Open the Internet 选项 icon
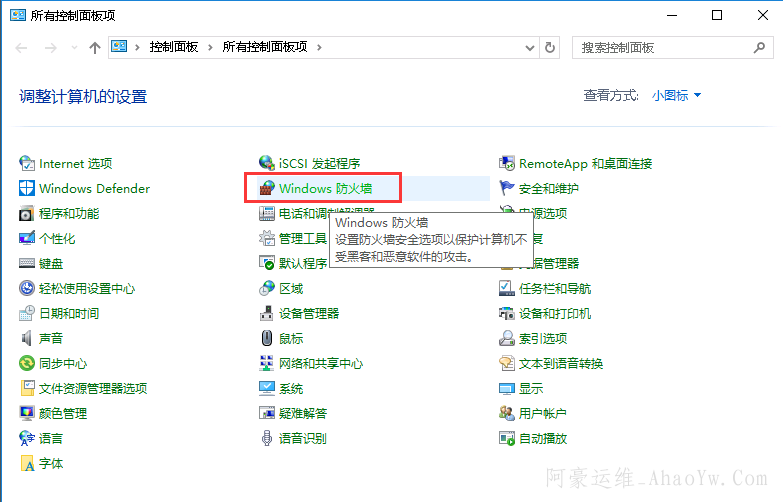Screen dimensions: 783x502 [x=26, y=163]
